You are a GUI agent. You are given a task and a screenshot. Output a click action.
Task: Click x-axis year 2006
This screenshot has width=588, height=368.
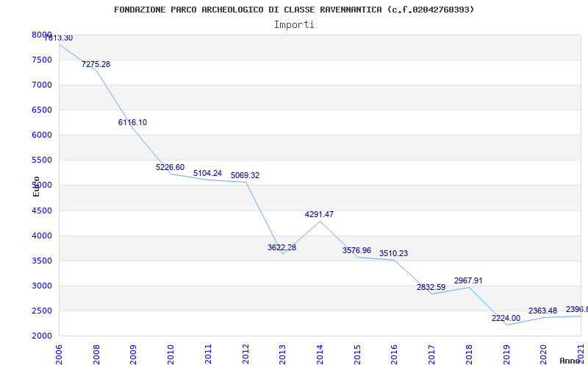60,355
